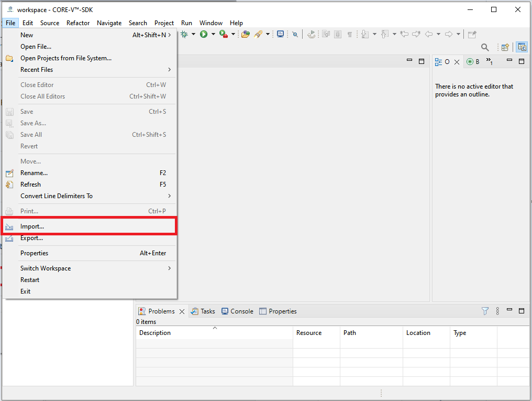
Task: Toggle the C/C++ perspective button
Action: pos(522,47)
